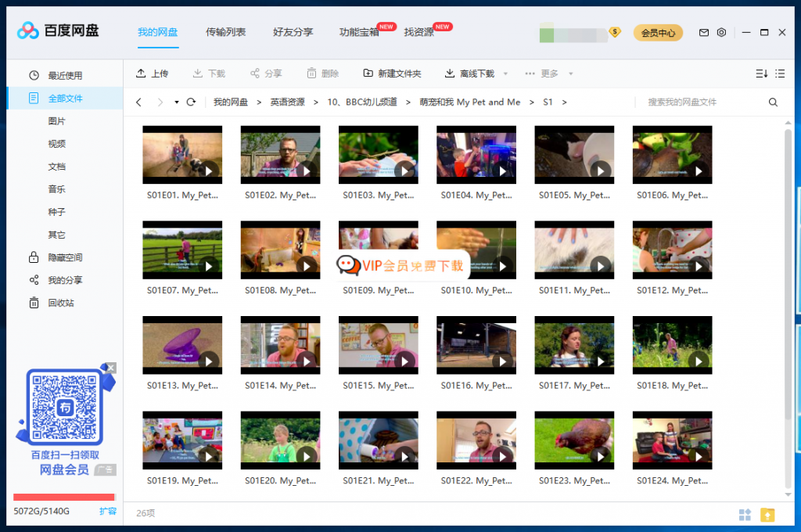Open the 会员中心 member center button

click(658, 33)
